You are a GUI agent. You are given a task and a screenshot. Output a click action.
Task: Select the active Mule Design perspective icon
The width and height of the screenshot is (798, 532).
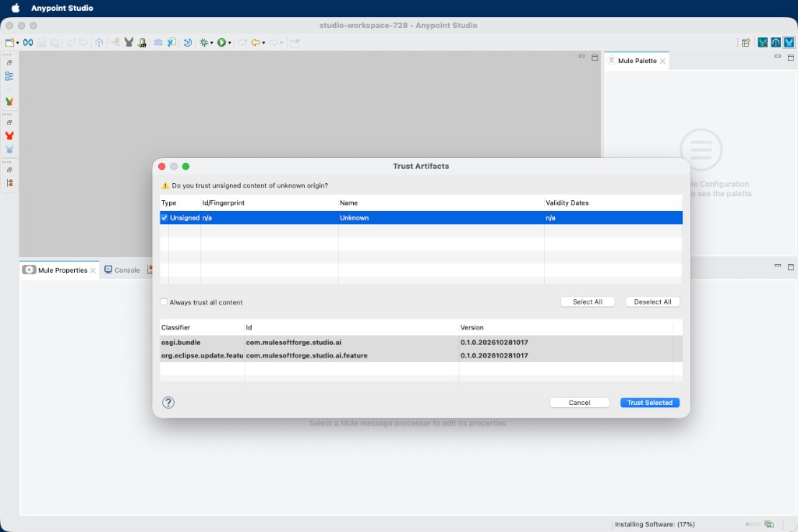point(789,43)
